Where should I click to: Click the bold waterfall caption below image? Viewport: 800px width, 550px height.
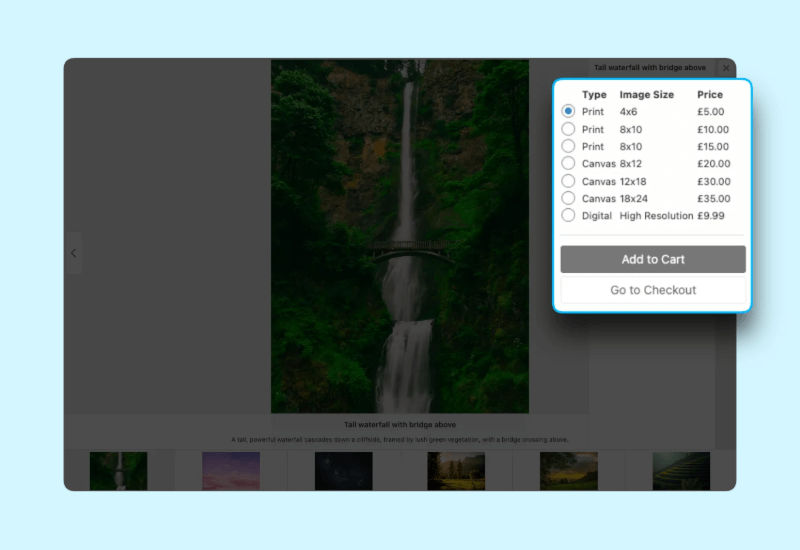pos(400,425)
